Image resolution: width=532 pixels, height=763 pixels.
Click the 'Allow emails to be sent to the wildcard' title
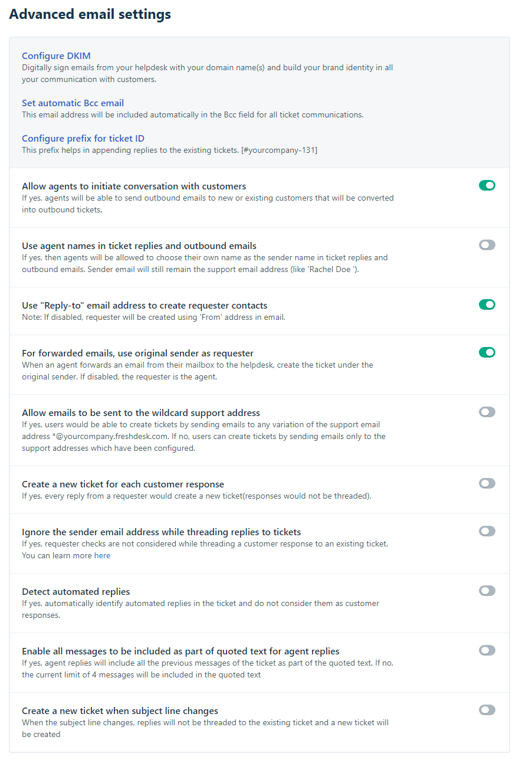pyautogui.click(x=141, y=413)
